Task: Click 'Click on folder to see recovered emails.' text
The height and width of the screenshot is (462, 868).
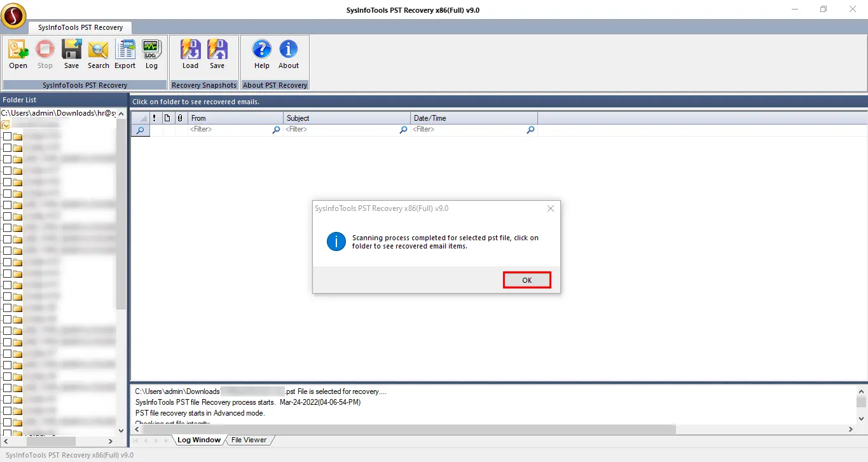Action: point(196,102)
